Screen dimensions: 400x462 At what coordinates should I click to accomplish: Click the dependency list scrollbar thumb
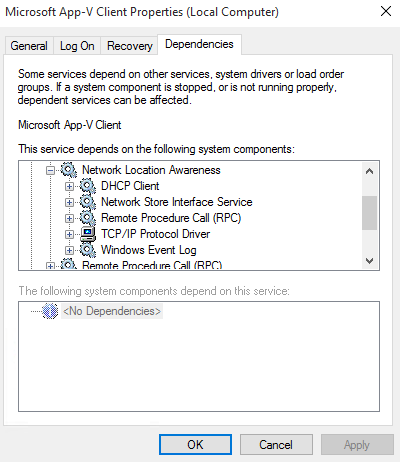click(x=369, y=213)
